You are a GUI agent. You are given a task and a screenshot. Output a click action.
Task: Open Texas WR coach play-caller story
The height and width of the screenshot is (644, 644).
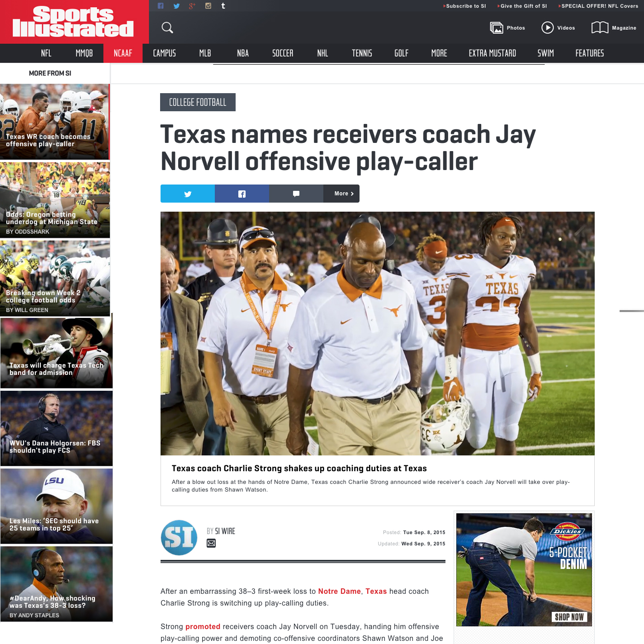click(55, 122)
